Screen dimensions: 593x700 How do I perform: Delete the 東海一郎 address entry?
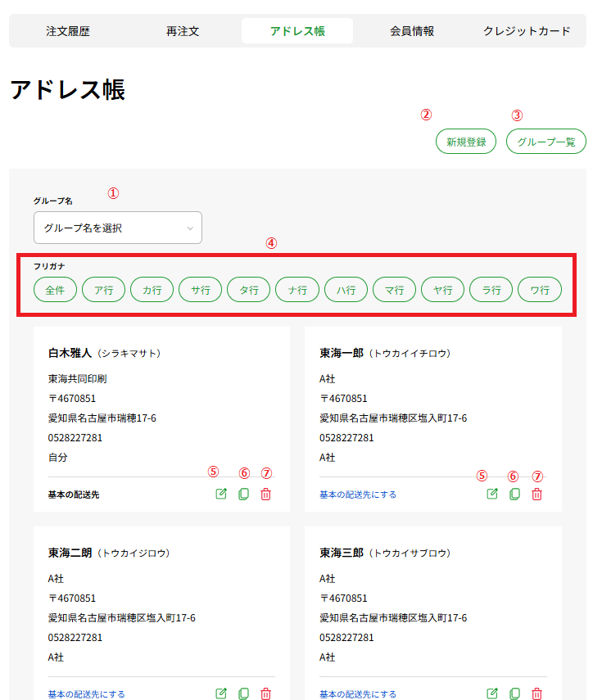point(536,494)
